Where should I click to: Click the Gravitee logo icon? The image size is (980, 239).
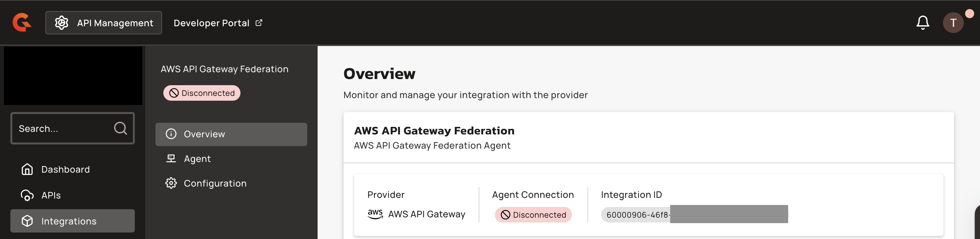pyautogui.click(x=22, y=22)
